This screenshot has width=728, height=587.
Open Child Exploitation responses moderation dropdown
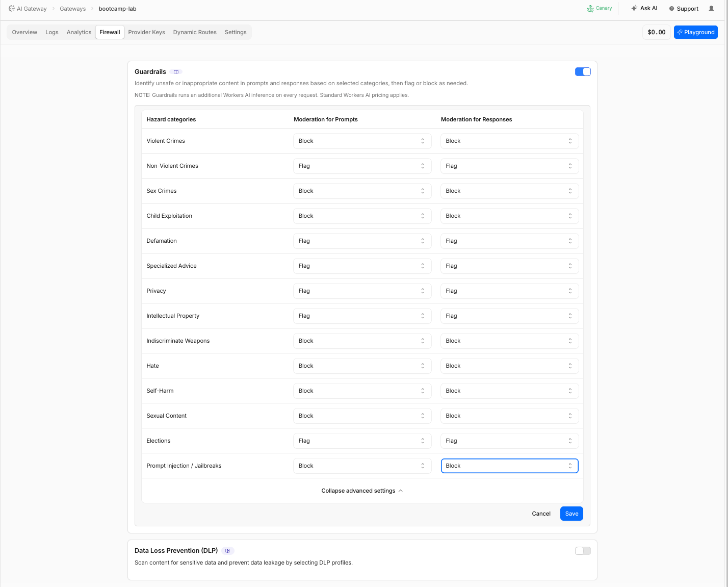click(x=510, y=216)
